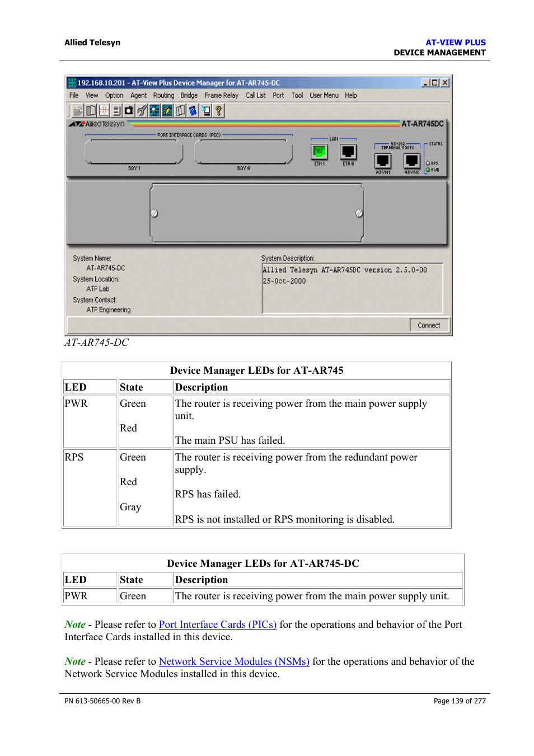Click the AT-VIEW PLUS header text
The width and height of the screenshot is (534, 756).
[x=456, y=43]
